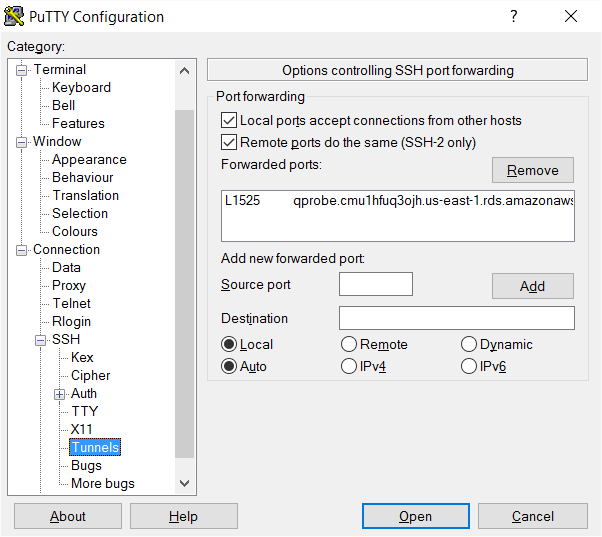Image resolution: width=602 pixels, height=537 pixels.
Task: Select the L1525 forwarded port entry
Action: [398, 200]
